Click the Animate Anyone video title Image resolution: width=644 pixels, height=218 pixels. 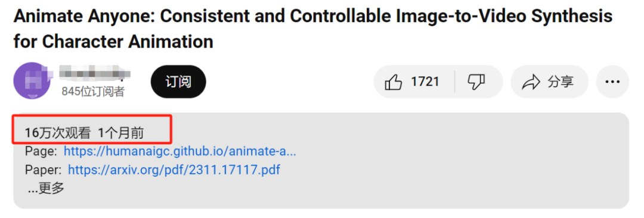pos(313,29)
